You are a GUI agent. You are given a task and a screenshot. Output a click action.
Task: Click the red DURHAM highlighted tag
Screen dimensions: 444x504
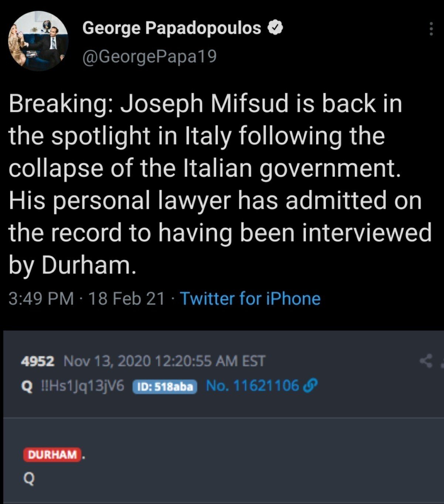coord(52,454)
